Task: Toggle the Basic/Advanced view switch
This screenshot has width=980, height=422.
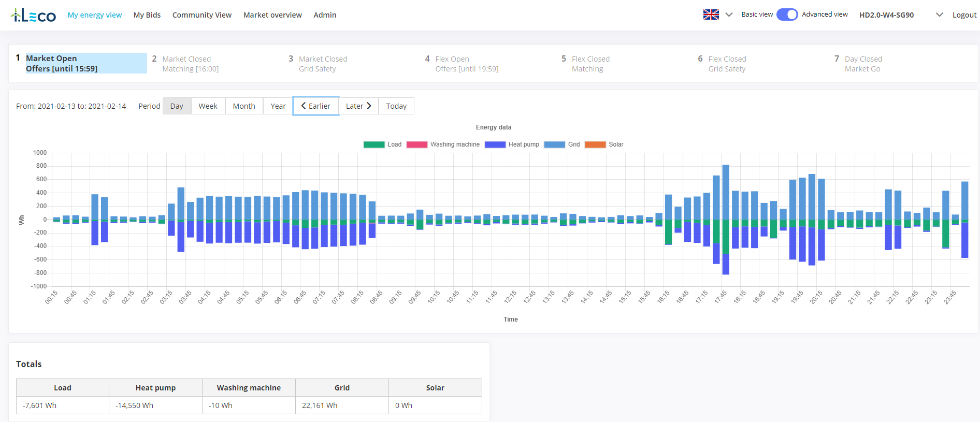Action: 787,14
